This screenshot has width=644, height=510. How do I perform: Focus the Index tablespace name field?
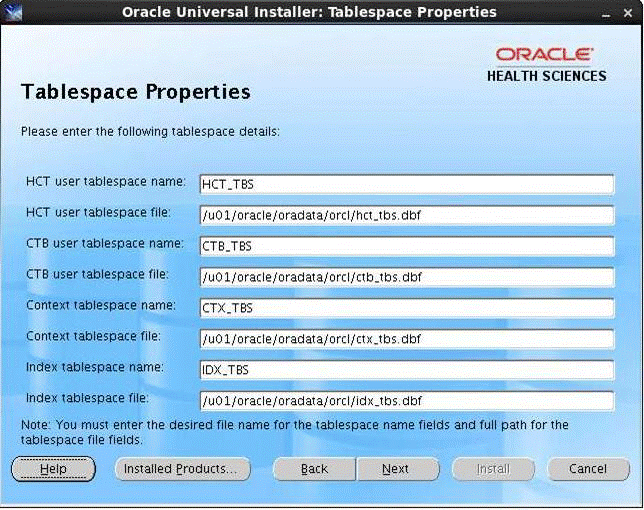[407, 370]
